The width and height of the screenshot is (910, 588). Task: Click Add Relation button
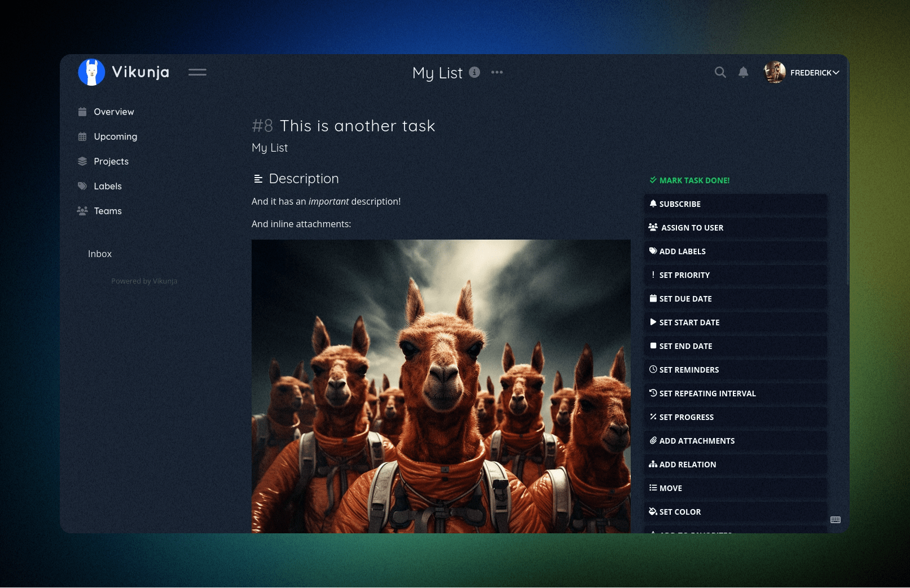coord(736,465)
